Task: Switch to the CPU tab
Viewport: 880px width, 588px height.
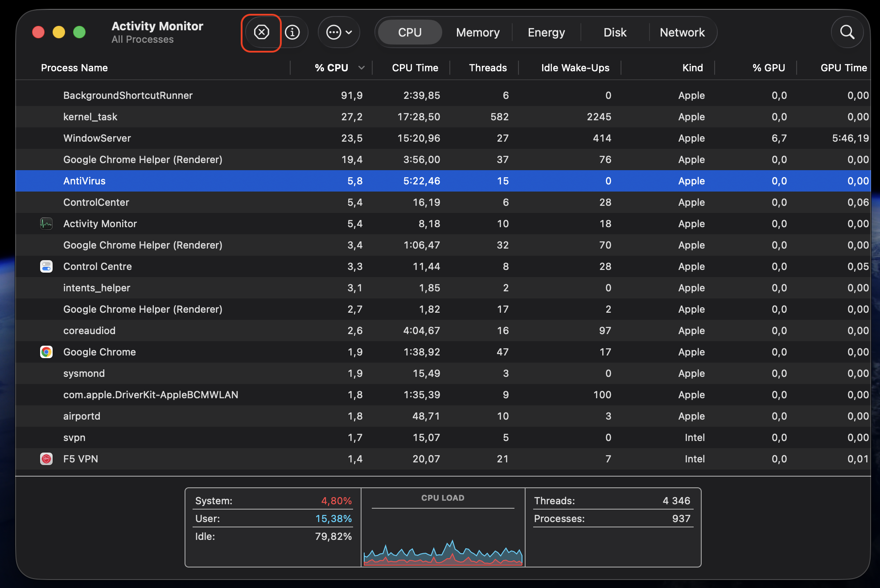Action: click(x=410, y=33)
